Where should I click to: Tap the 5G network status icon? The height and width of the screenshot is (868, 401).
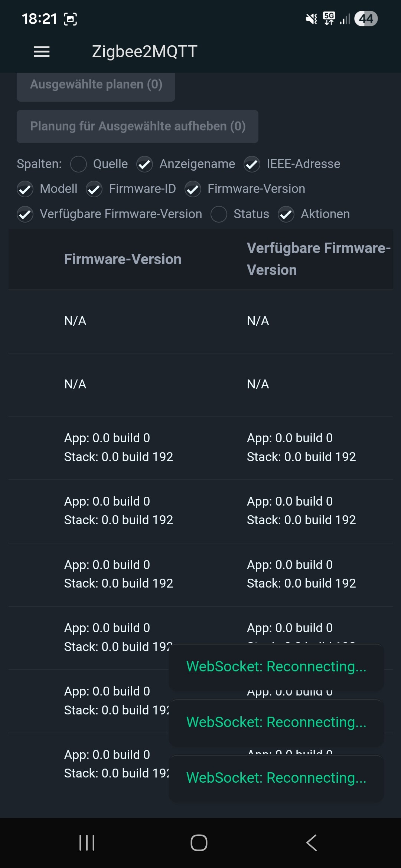[329, 18]
